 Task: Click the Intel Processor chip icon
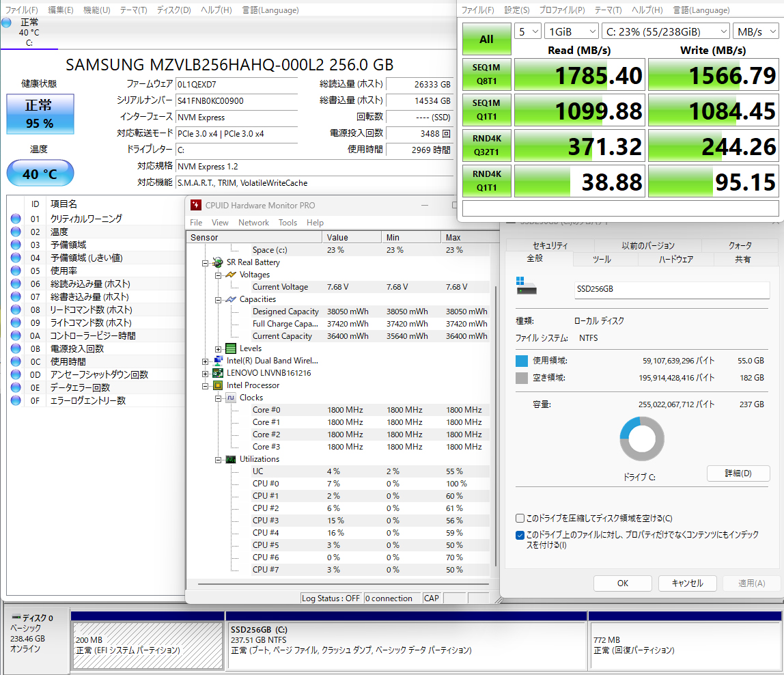click(x=218, y=385)
